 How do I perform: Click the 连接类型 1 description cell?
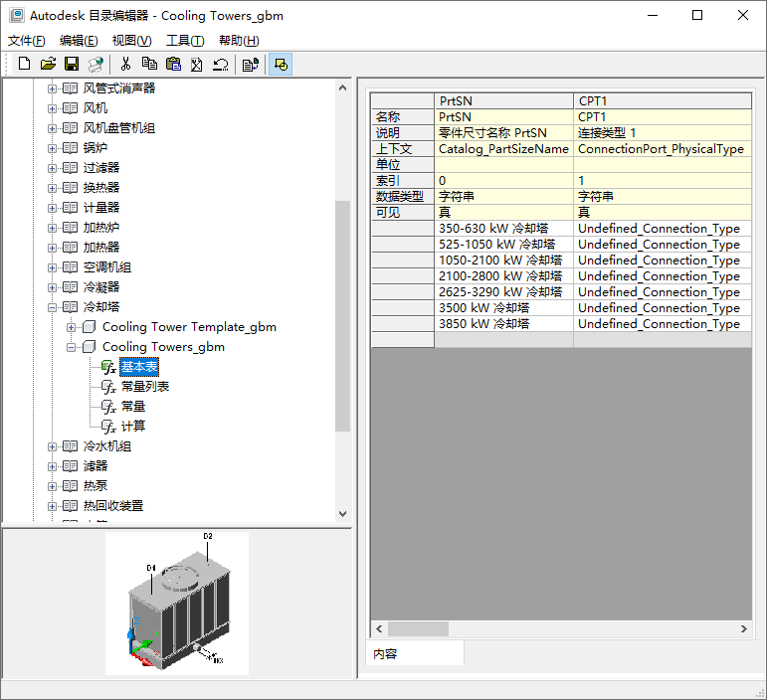pyautogui.click(x=663, y=133)
